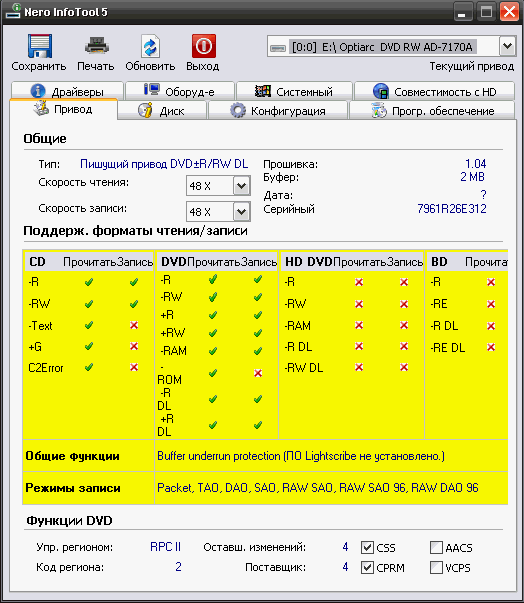This screenshot has width=524, height=603.
Task: Click the region code value 2
Action: pyautogui.click(x=178, y=566)
